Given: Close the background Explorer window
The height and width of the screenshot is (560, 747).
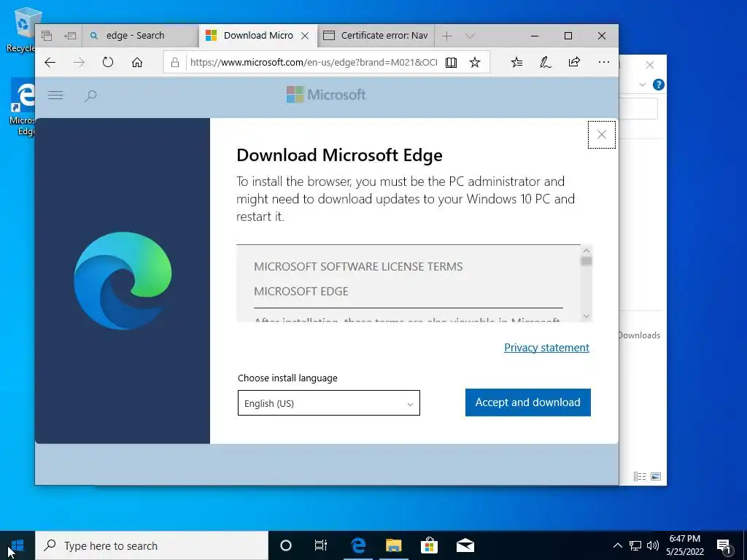Looking at the screenshot, I should [x=650, y=65].
